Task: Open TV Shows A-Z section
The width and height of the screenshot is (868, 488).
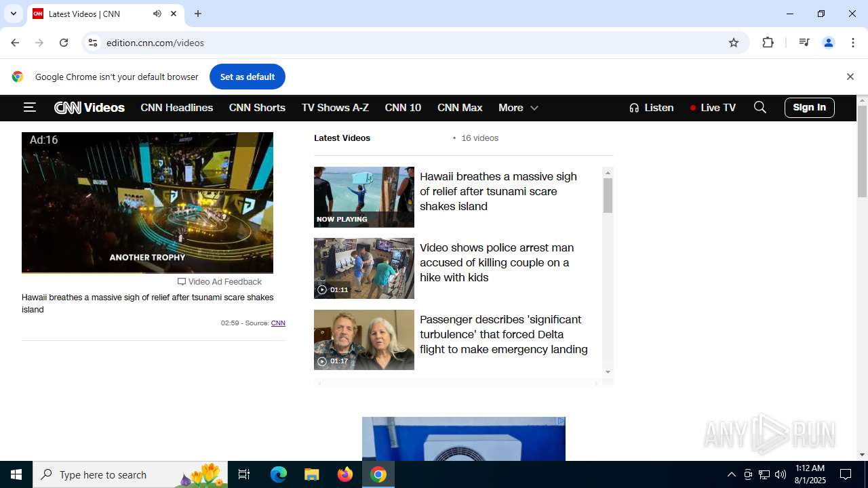Action: 335,108
